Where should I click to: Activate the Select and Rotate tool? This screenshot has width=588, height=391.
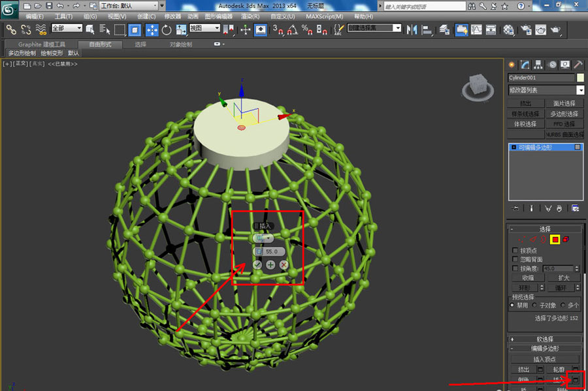tap(167, 29)
